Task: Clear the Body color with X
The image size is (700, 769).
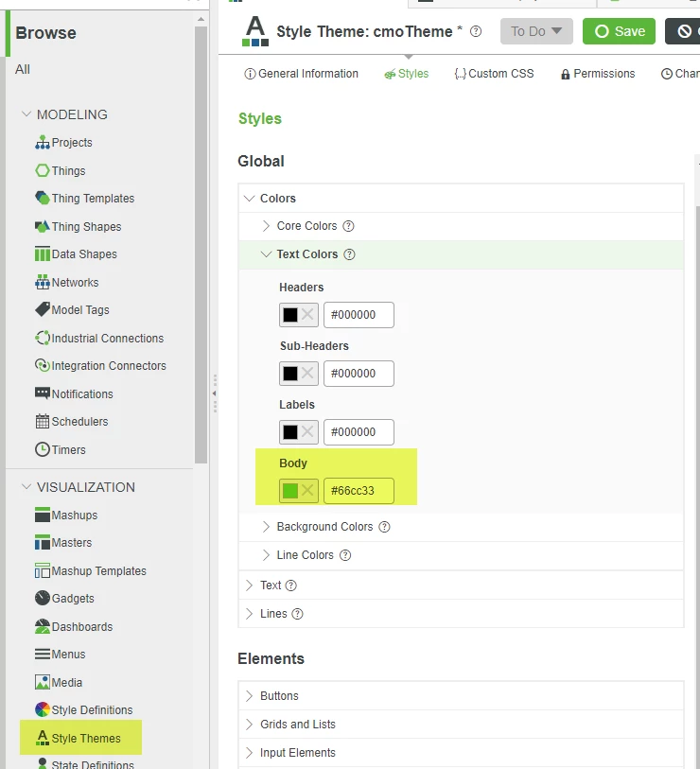Action: (x=307, y=490)
